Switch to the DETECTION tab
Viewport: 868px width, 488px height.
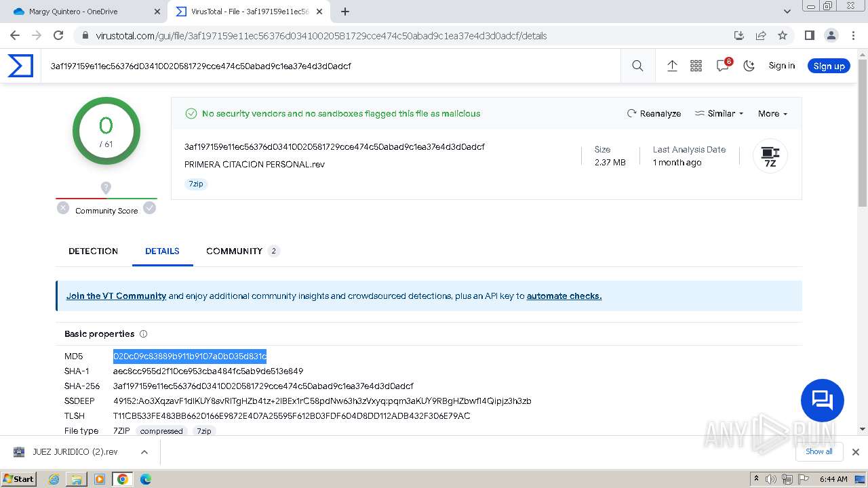coord(93,251)
